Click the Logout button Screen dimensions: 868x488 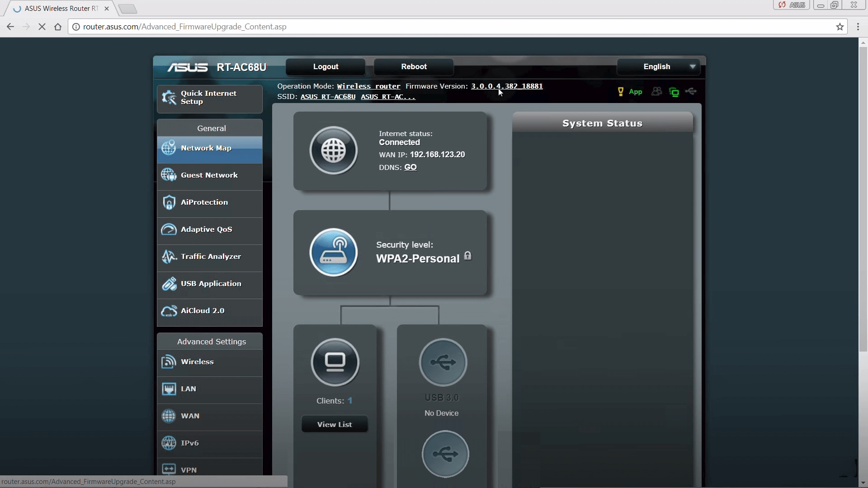pyautogui.click(x=325, y=67)
